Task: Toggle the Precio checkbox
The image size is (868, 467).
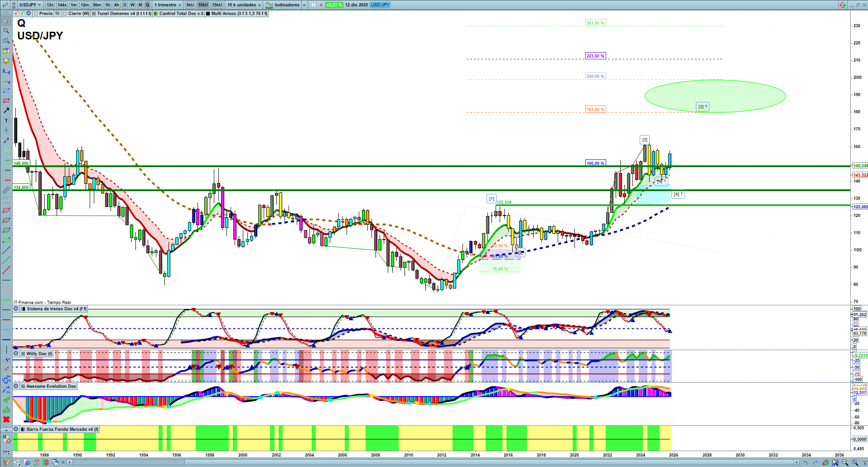Action: coord(36,14)
